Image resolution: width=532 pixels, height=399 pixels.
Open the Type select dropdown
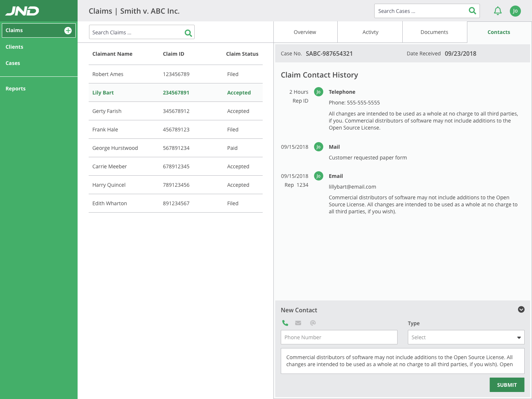466,337
